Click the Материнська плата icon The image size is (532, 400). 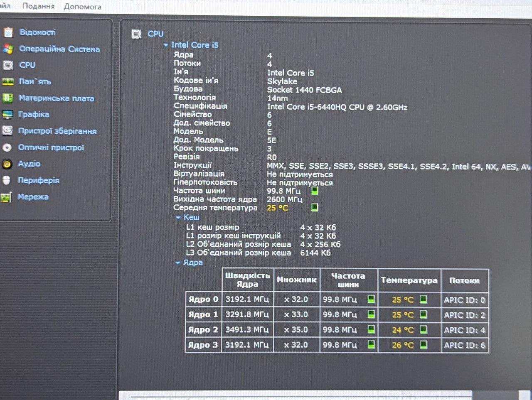pyautogui.click(x=7, y=98)
